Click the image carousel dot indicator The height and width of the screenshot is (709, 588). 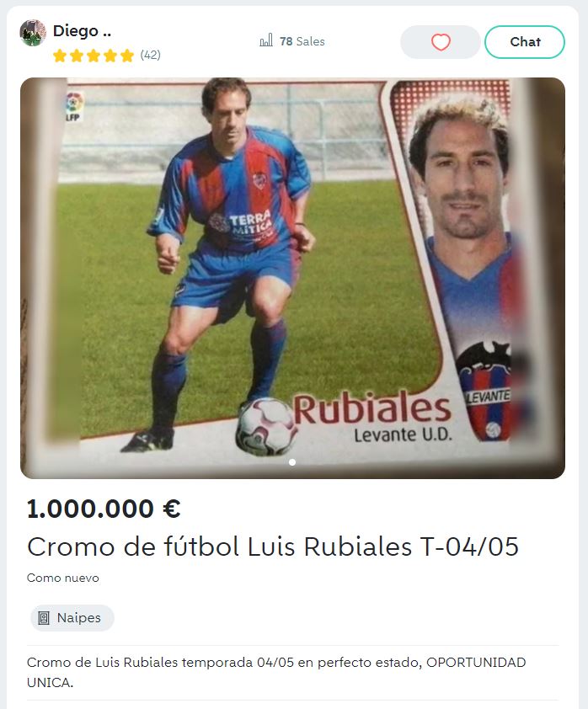pyautogui.click(x=292, y=462)
